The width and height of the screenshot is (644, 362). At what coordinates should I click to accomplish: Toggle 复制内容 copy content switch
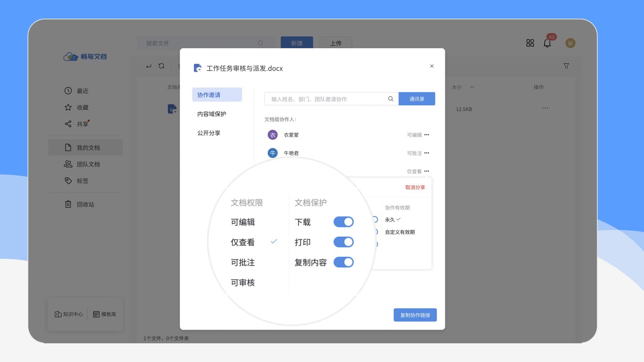(x=343, y=262)
